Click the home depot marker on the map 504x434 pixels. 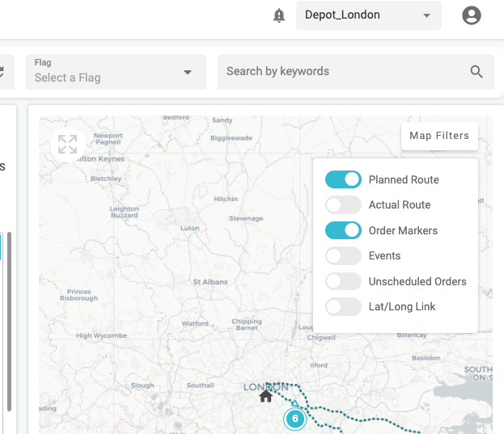tap(265, 396)
